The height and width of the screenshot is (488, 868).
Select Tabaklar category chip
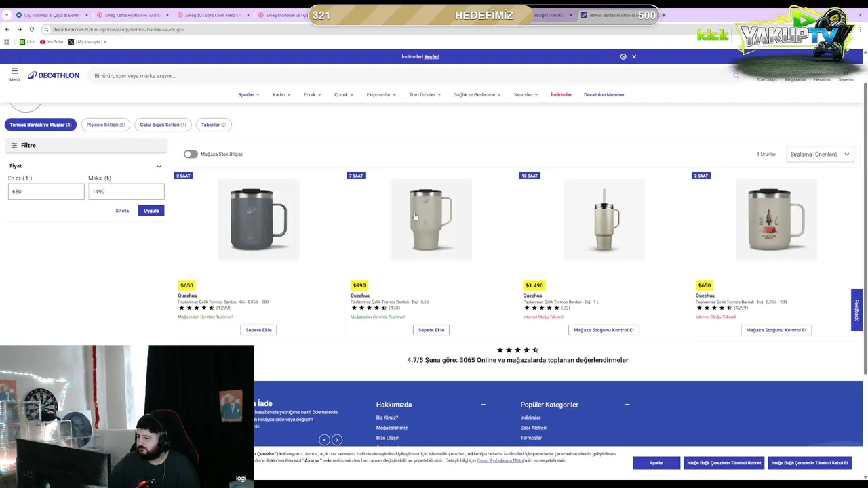tap(214, 125)
